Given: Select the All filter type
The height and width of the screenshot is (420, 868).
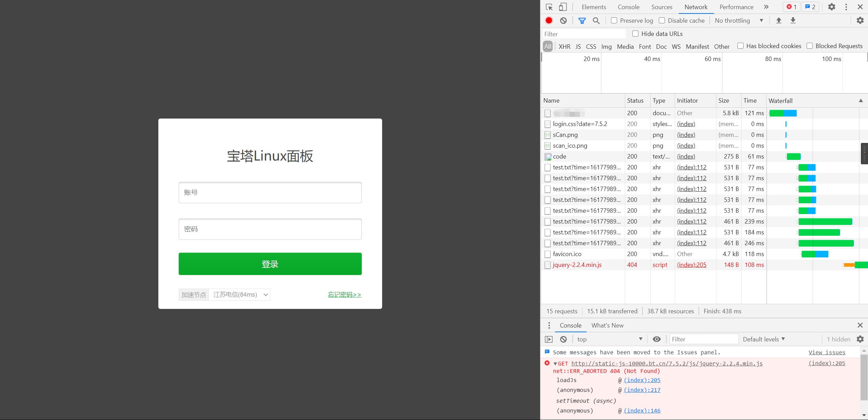Looking at the screenshot, I should click(x=548, y=46).
